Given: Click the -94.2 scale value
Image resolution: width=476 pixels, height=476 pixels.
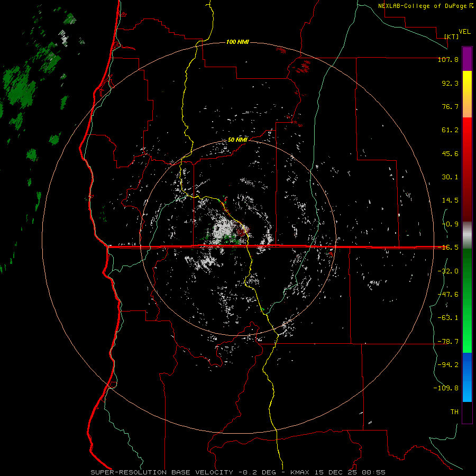Looking at the screenshot, I should click(448, 365).
